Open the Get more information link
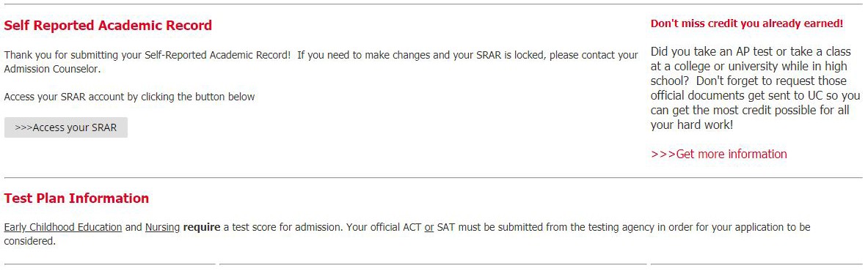Screen dimensions: 868x271 (x=718, y=154)
